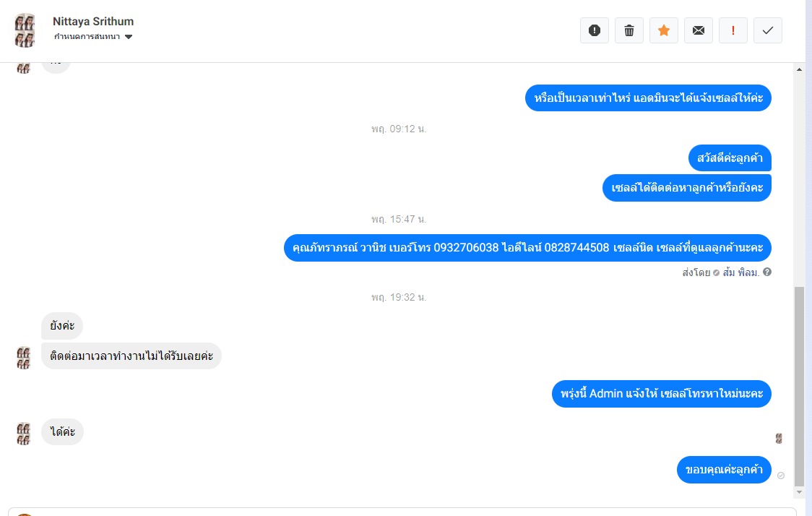Screen dimensions: 812x516
Task: Click the header profile picture of Nittaya Srithum
Action: tap(25, 30)
